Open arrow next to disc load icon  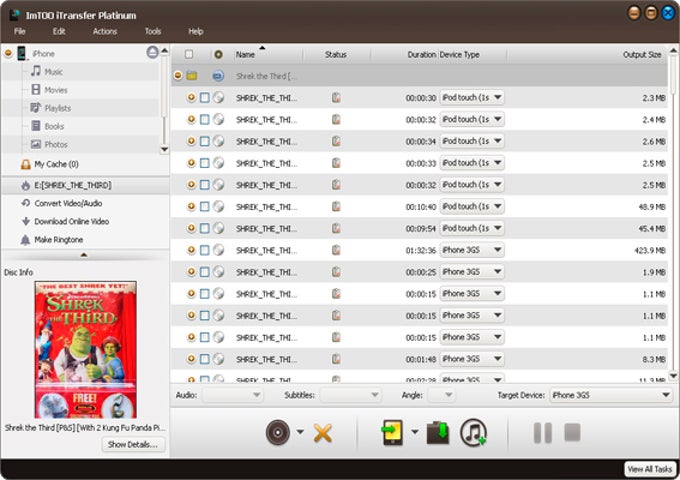300,432
